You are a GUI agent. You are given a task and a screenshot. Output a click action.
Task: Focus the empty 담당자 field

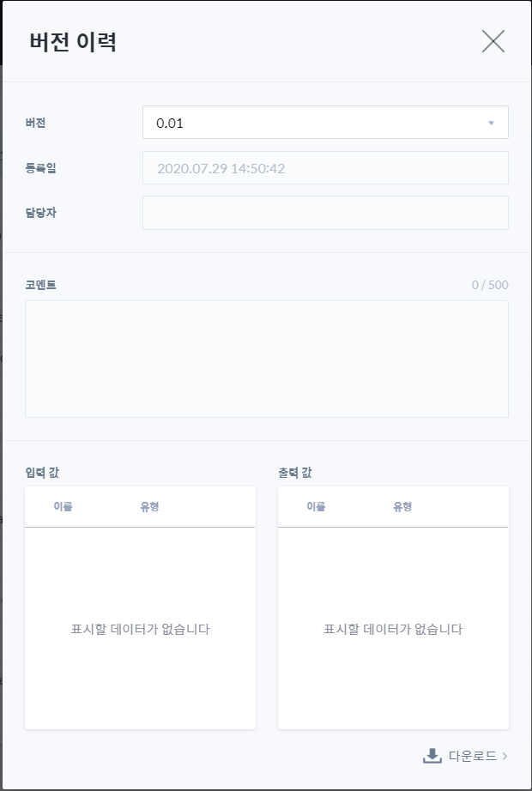click(325, 213)
